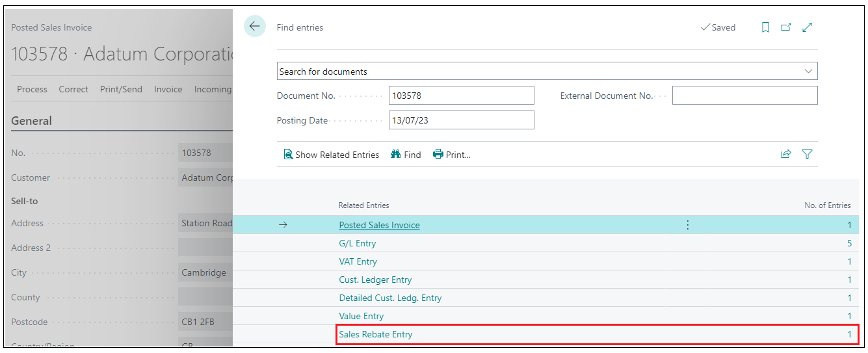
Task: Open page in new window icon
Action: click(786, 27)
